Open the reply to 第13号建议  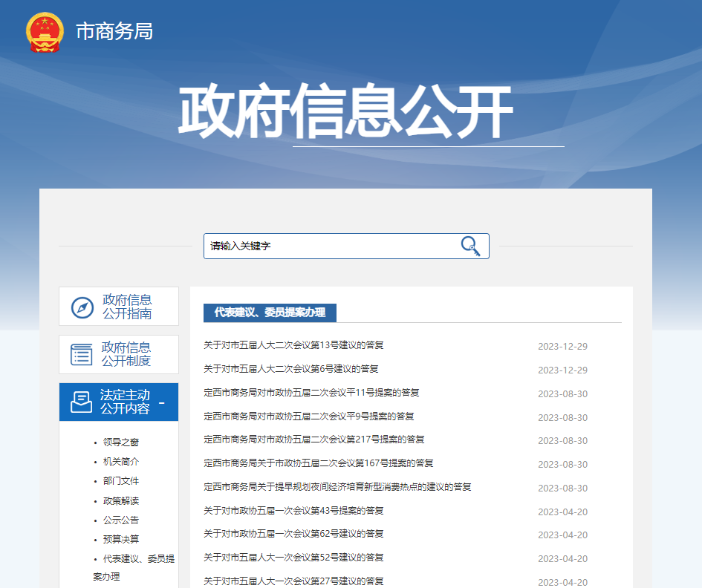[x=293, y=345]
